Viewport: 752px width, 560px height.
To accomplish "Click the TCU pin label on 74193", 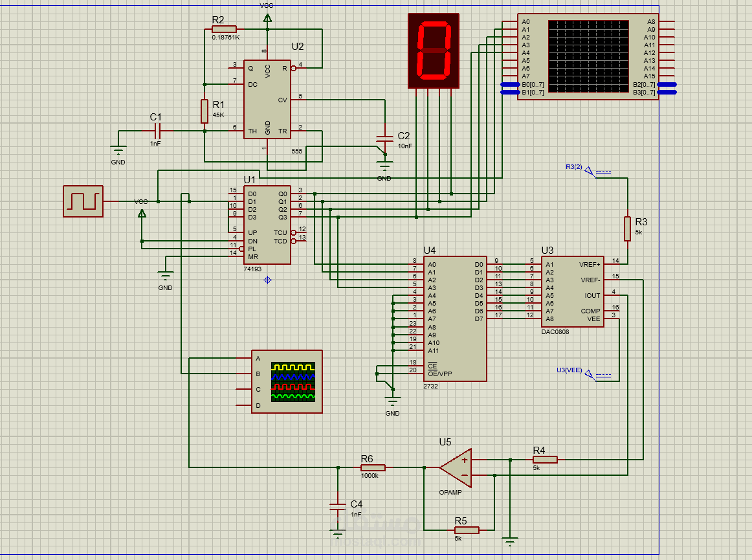I will coord(281,232).
